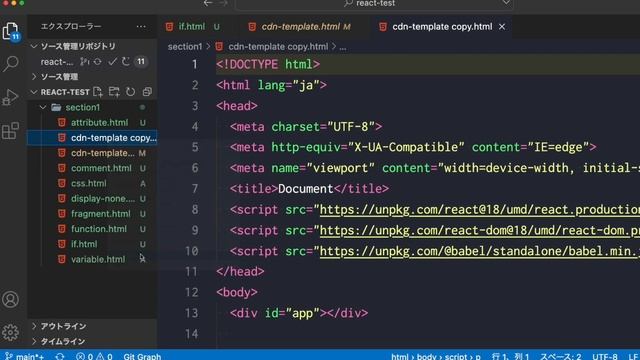
Task: Collapse the source control repositories section
Action: [x=34, y=46]
